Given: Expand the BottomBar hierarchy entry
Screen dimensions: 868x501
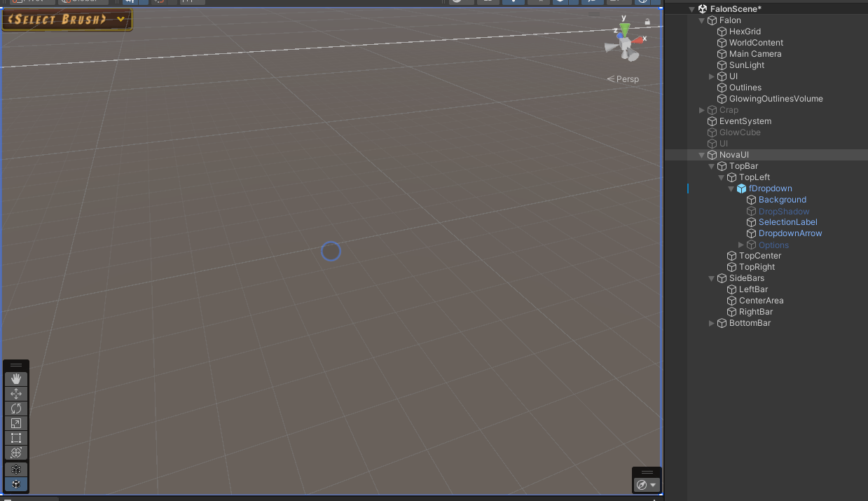Looking at the screenshot, I should click(711, 323).
